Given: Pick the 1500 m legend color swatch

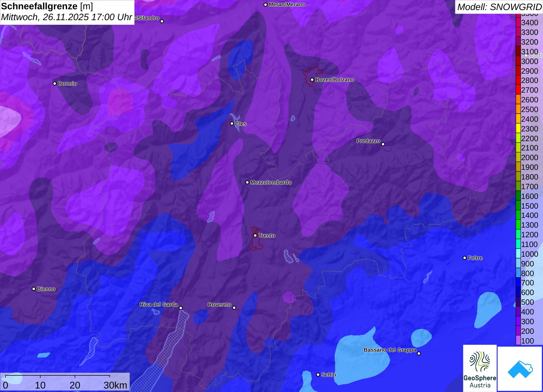Looking at the screenshot, I should (x=518, y=206).
